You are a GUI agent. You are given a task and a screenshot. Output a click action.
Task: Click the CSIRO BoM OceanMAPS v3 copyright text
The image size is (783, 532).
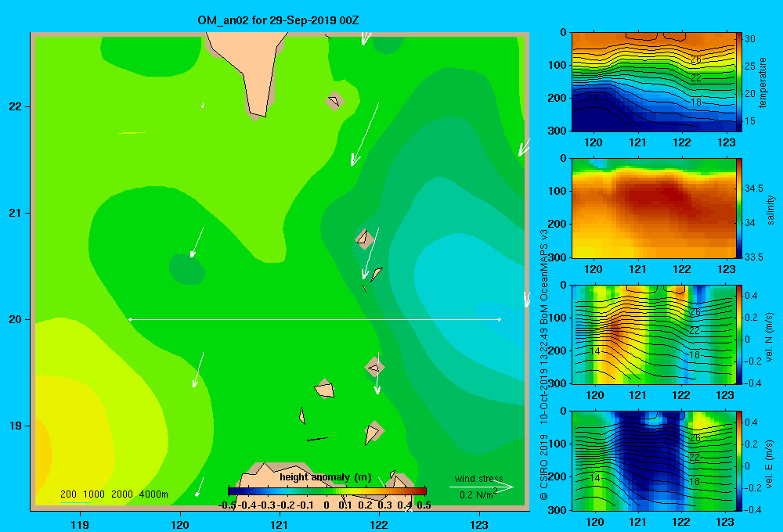[544, 365]
